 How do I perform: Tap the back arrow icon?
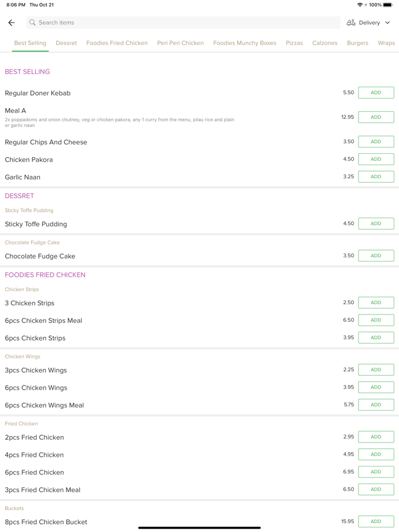point(11,23)
